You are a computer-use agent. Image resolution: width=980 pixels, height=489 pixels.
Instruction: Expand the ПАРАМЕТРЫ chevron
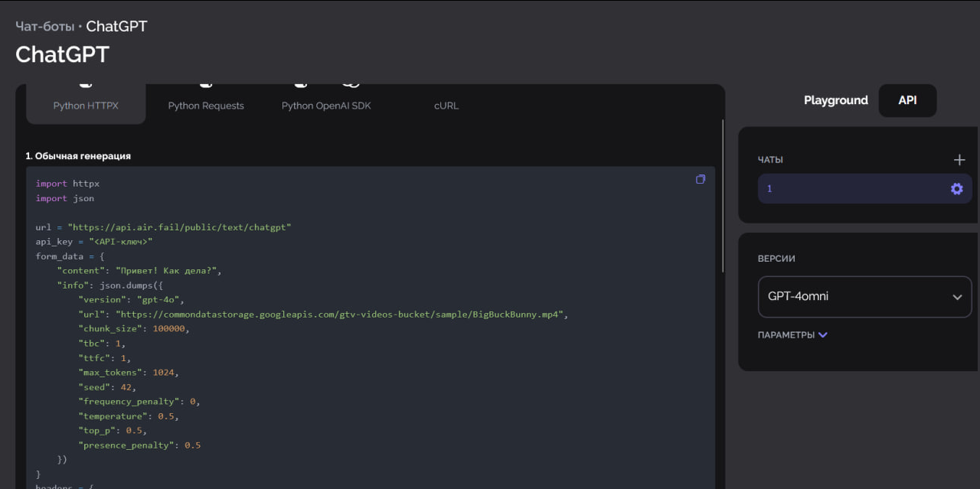pyautogui.click(x=822, y=334)
